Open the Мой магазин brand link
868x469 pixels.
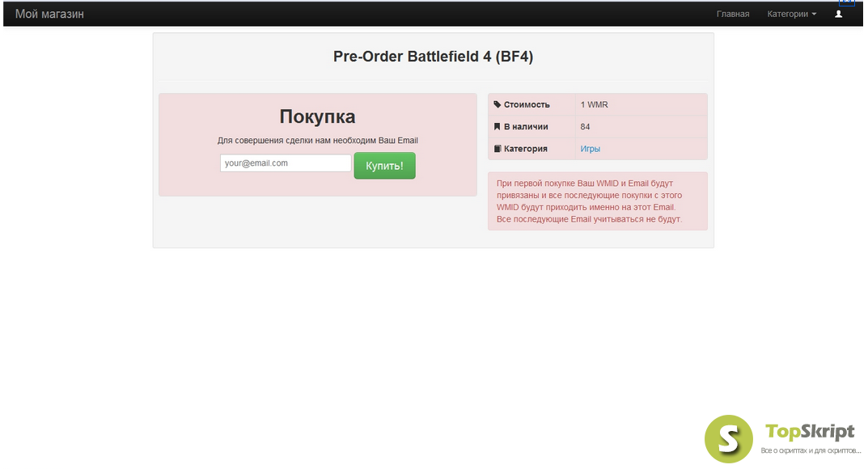point(49,14)
